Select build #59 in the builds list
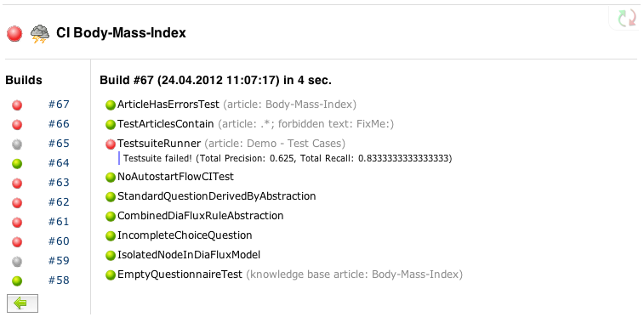This screenshot has width=644, height=334. [59, 261]
